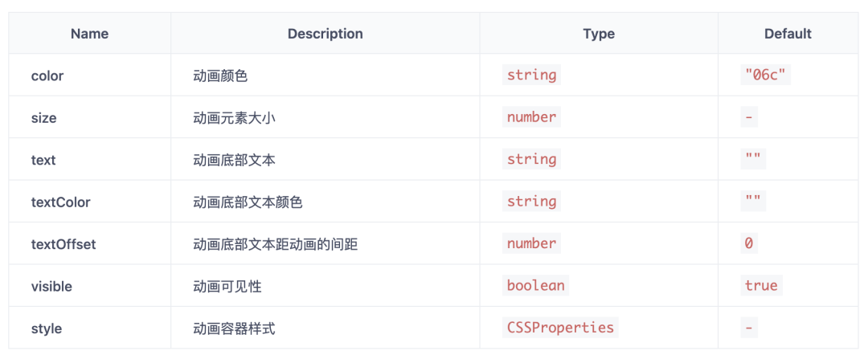Select the visible property name
The image size is (868, 359).
coord(51,286)
